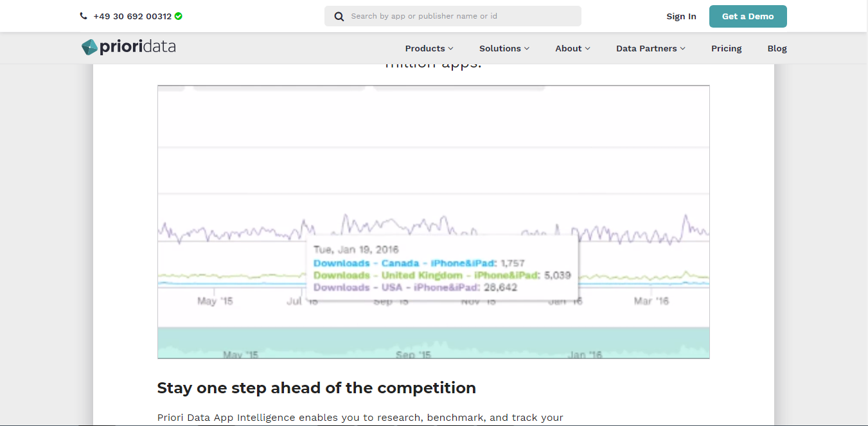
Task: Click the magnifying glass search icon
Action: click(x=339, y=16)
